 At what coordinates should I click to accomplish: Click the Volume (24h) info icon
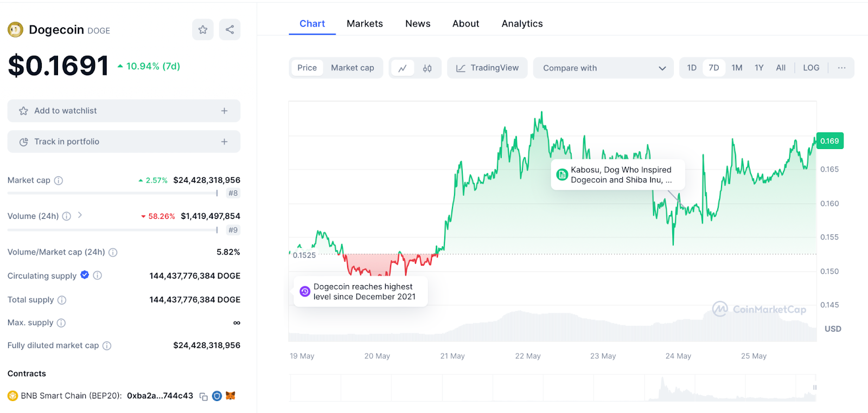(67, 216)
